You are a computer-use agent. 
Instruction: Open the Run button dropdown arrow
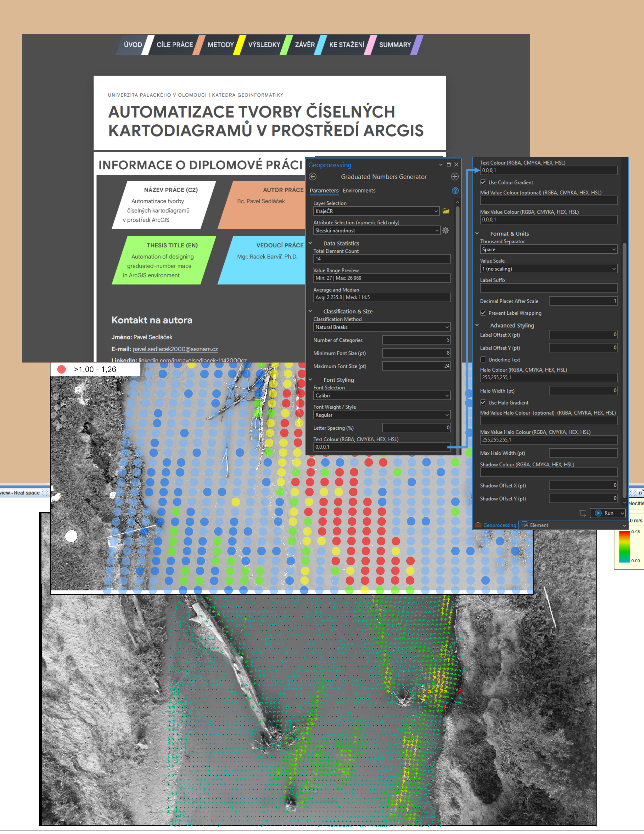pyautogui.click(x=622, y=513)
